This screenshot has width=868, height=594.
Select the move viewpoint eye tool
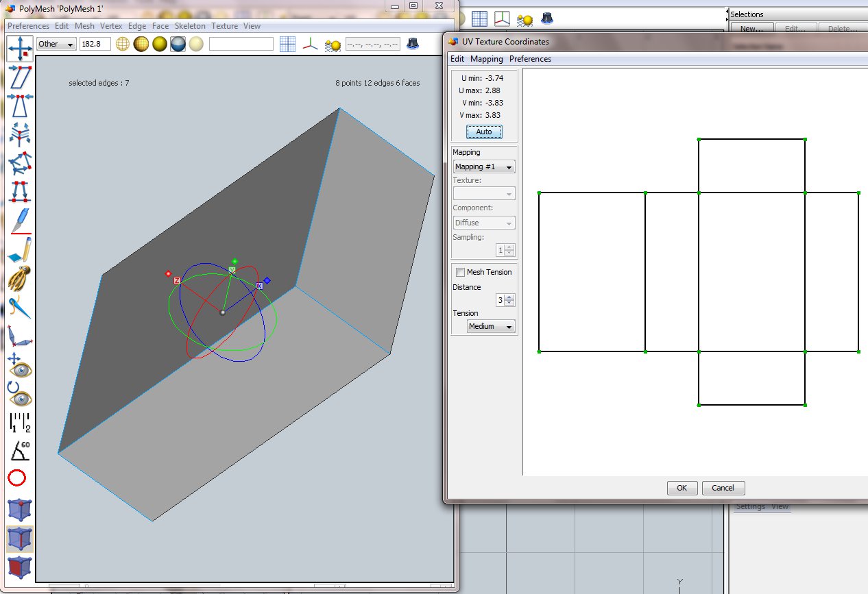coord(20,364)
